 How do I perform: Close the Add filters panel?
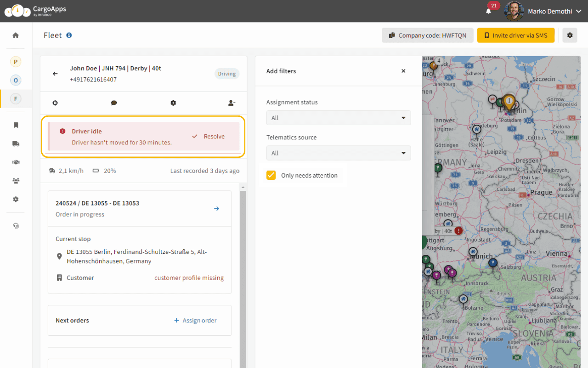[x=403, y=71]
